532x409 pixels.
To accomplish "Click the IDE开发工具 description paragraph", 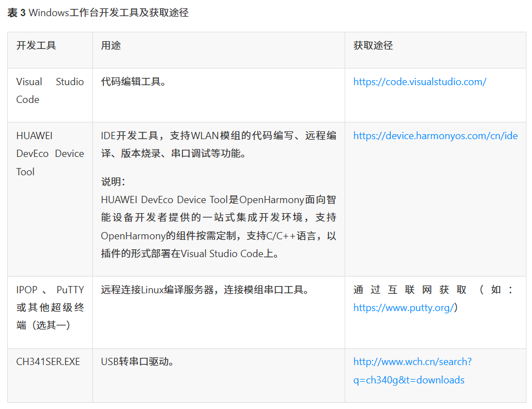I will click(218, 145).
